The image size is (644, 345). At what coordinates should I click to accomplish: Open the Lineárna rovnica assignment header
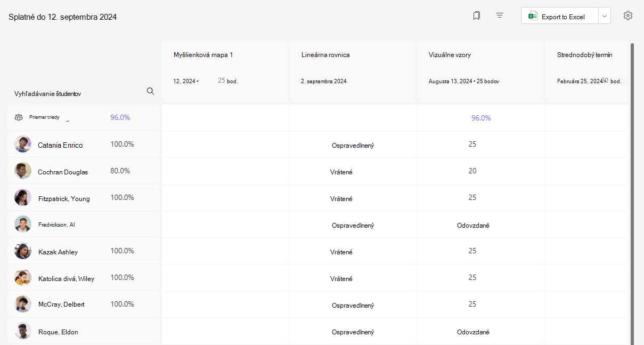click(x=353, y=71)
